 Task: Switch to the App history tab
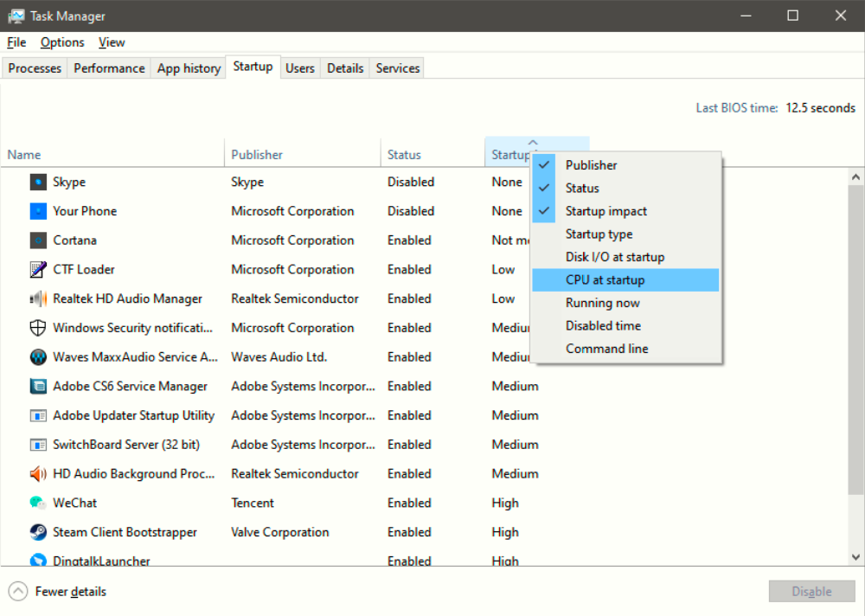tap(189, 68)
